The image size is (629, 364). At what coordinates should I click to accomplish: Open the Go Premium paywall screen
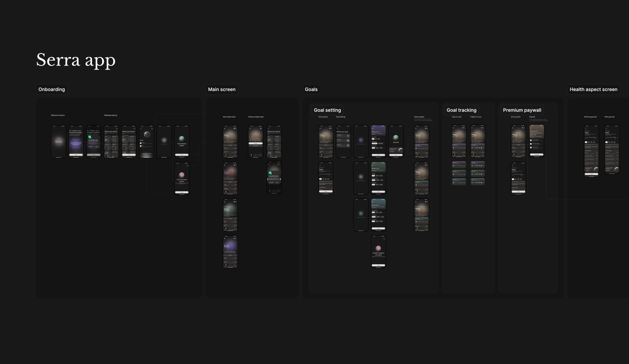click(537, 141)
